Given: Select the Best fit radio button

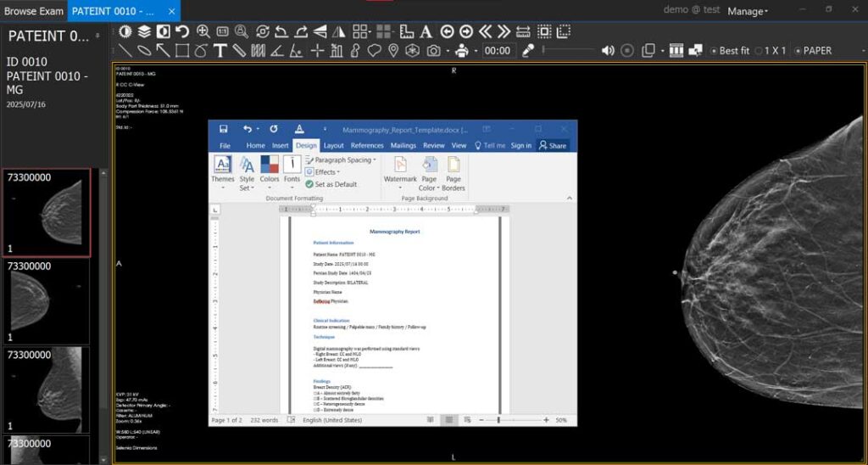Looking at the screenshot, I should pos(730,50).
